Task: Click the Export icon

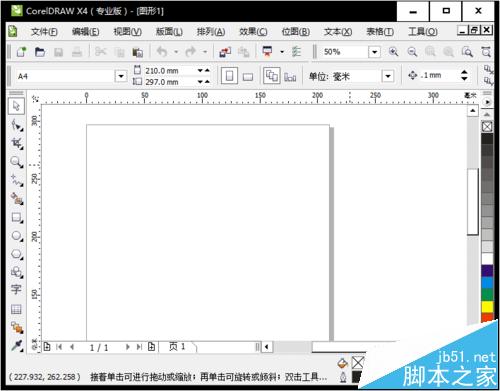Action: pos(244,52)
